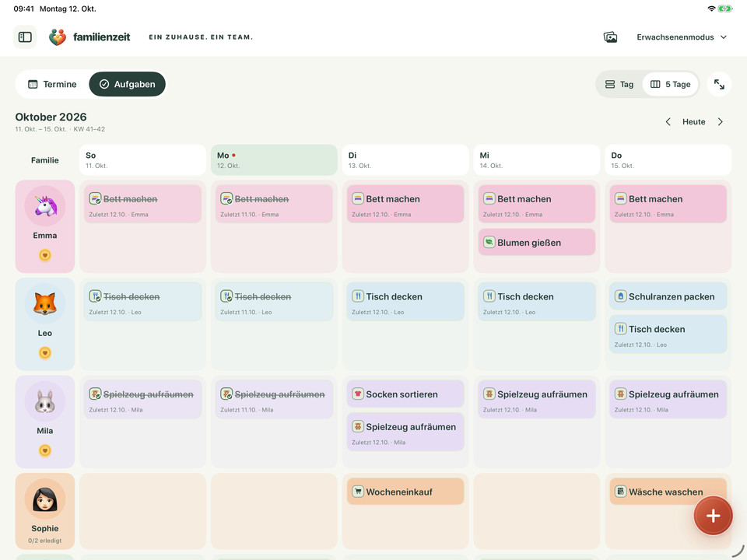Click the fullscreen expand arrows icon
747x560 pixels.
coord(719,84)
